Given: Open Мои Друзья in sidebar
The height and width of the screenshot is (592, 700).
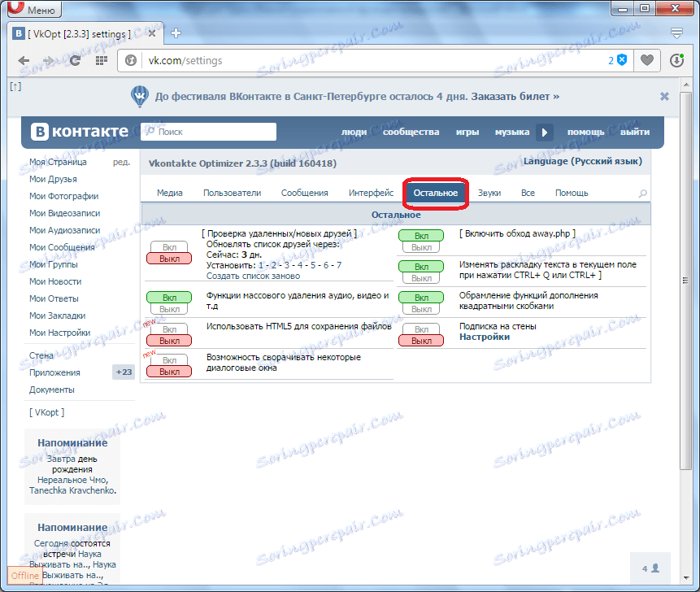Looking at the screenshot, I should (x=53, y=179).
